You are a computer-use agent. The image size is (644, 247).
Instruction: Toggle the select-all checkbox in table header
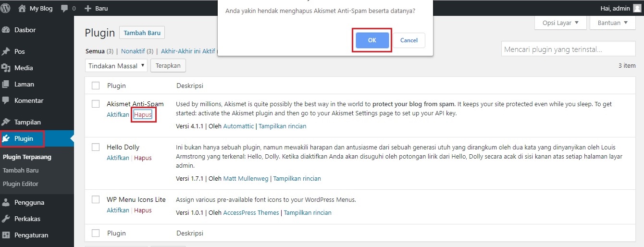[96, 86]
